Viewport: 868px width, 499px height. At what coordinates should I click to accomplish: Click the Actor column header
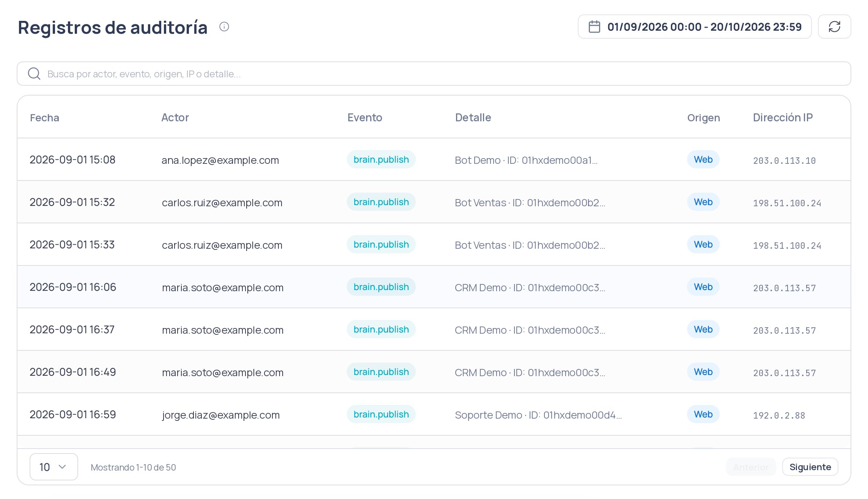(175, 118)
